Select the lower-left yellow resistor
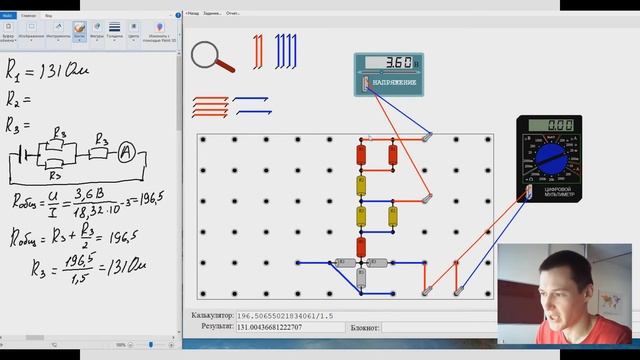 point(361,216)
